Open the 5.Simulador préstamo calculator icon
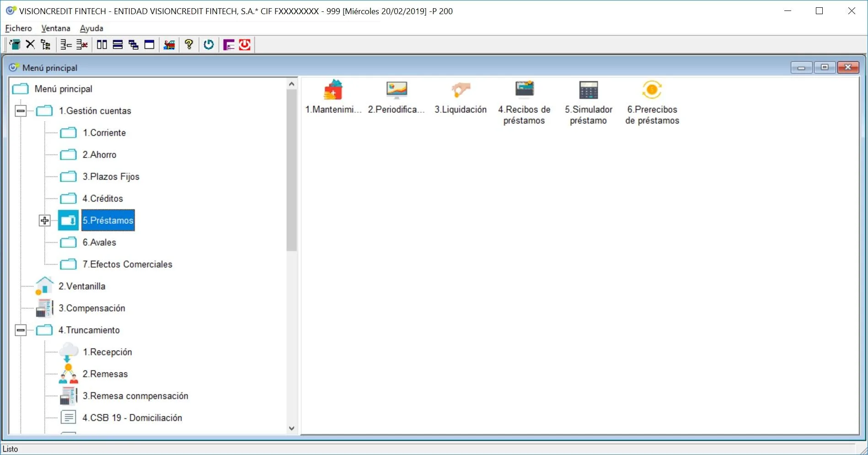Viewport: 868px width, 455px height. pos(589,90)
